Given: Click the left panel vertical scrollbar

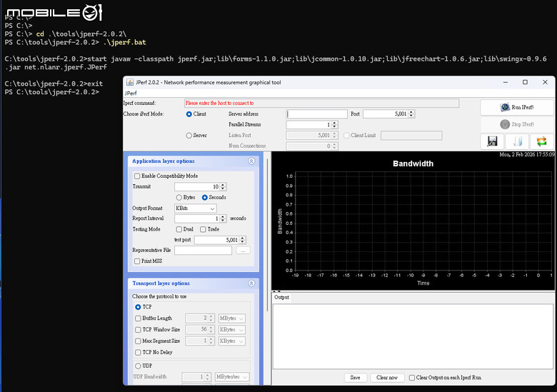Looking at the screenshot, I should (267, 234).
